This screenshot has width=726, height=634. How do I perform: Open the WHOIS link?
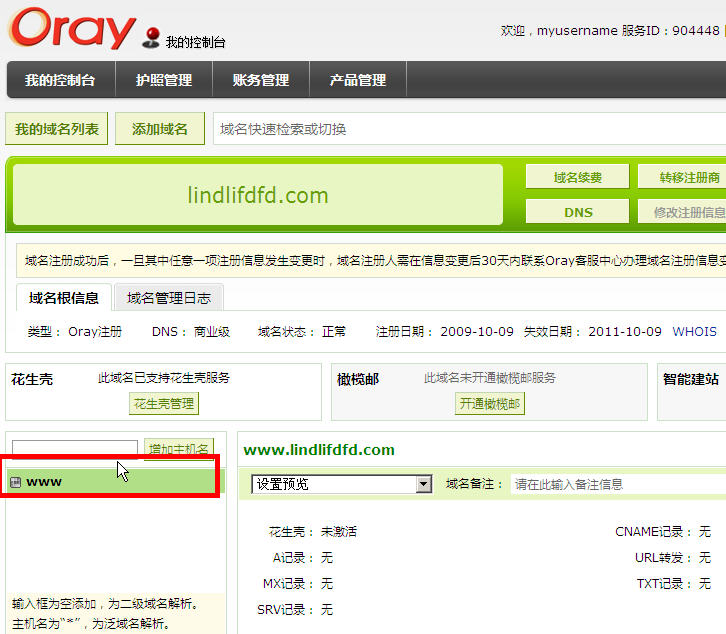(694, 332)
